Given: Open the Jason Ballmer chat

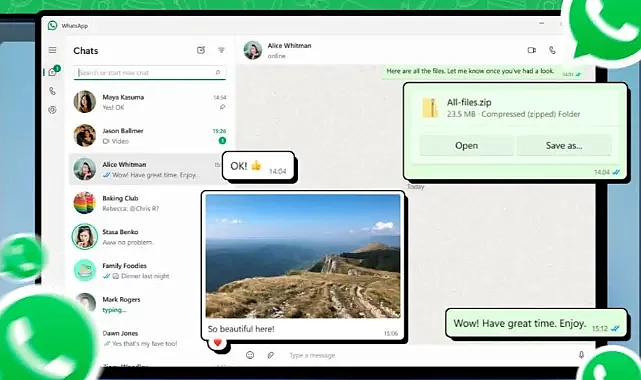Looking at the screenshot, I should click(x=150, y=135).
